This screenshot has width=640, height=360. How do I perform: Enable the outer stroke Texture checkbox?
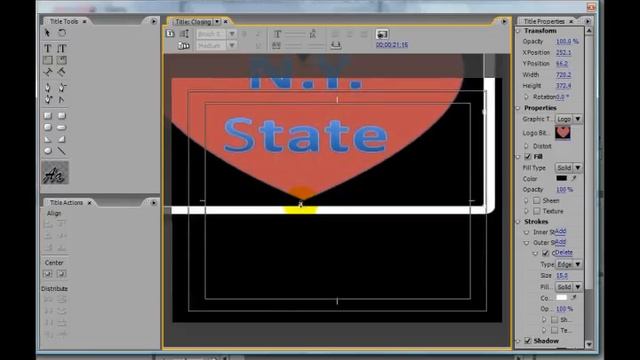[554, 330]
